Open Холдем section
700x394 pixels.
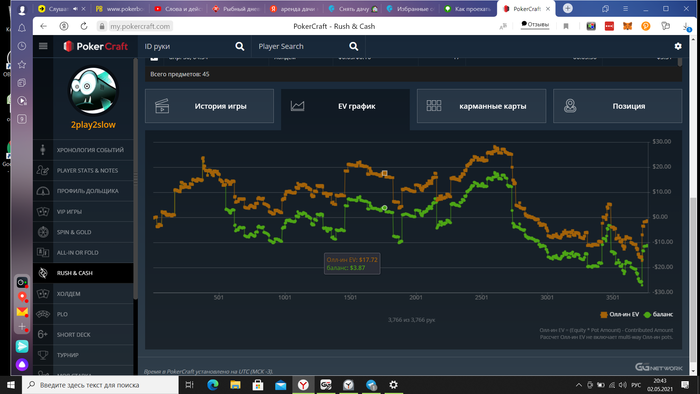[83, 294]
